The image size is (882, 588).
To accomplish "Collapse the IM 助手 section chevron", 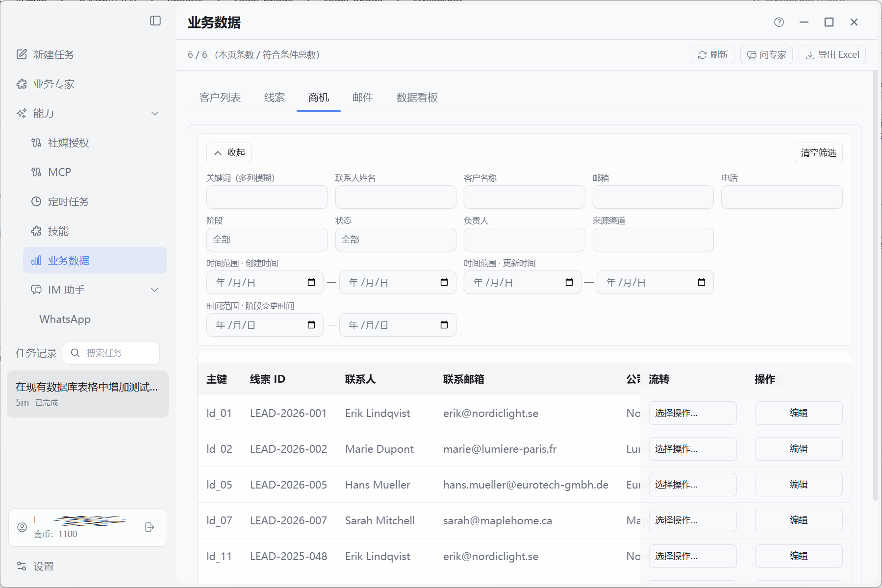I will [x=155, y=290].
